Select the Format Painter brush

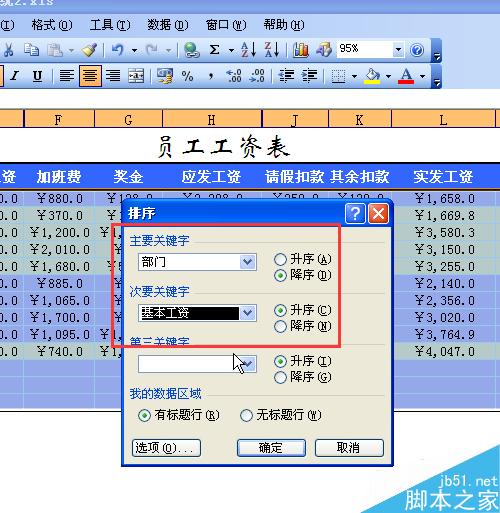click(90, 50)
